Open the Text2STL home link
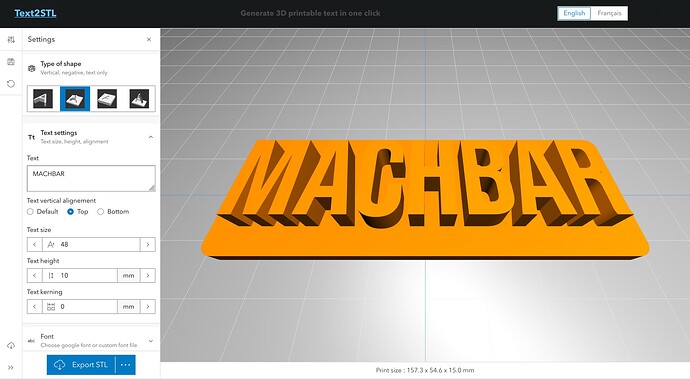This screenshot has width=690, height=379. click(35, 13)
